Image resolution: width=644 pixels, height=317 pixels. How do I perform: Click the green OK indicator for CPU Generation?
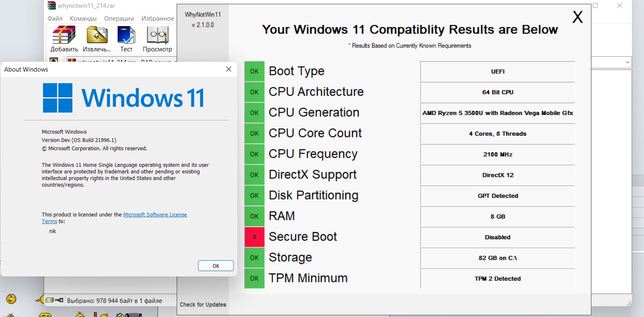[x=254, y=113]
